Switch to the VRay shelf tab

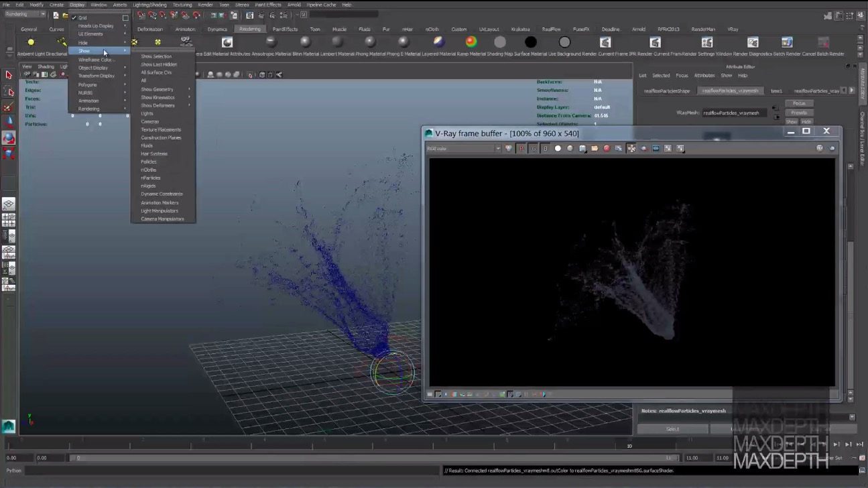click(x=733, y=29)
